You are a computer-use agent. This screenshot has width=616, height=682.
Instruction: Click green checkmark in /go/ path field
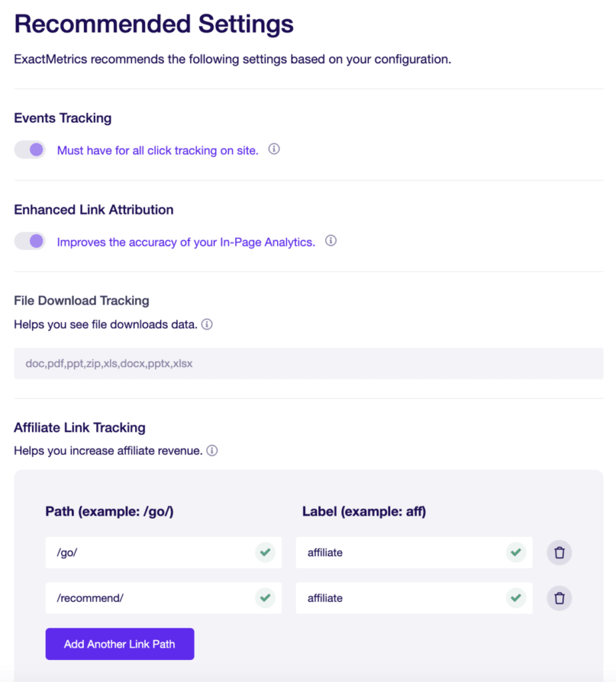coord(265,553)
